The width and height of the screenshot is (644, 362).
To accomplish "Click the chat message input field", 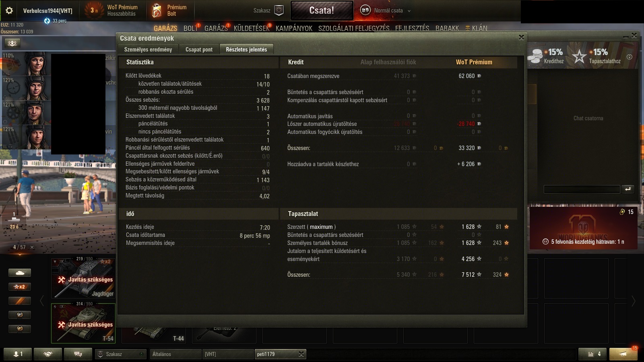I will pos(582,189).
